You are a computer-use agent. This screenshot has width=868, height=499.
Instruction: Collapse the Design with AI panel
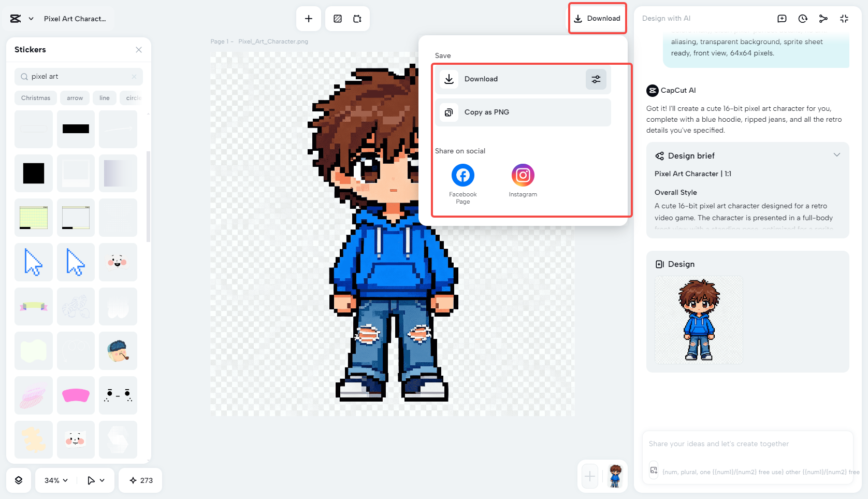point(844,18)
